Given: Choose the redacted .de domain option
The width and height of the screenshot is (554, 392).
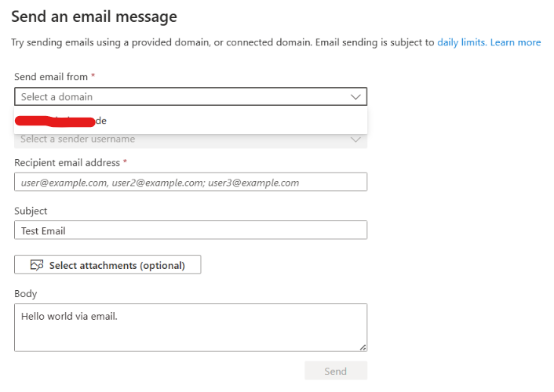Looking at the screenshot, I should coord(191,121).
